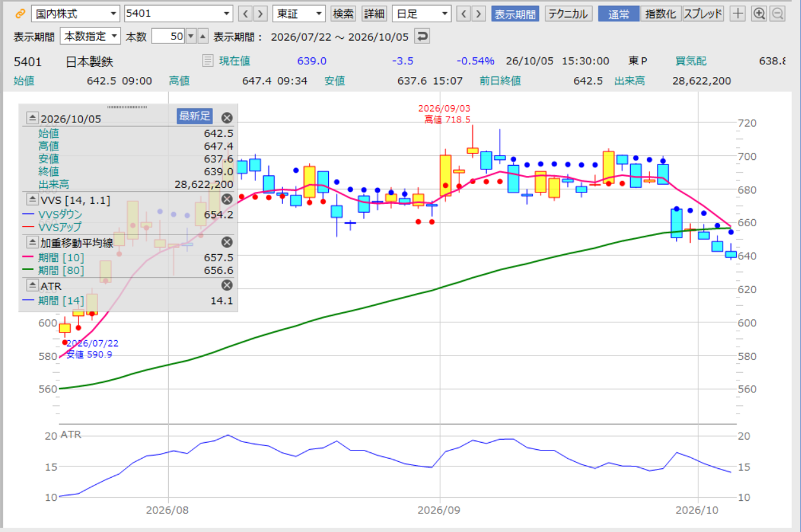Viewport: 801px width, 532px height.
Task: Go to previous stock code arrow
Action: click(244, 13)
